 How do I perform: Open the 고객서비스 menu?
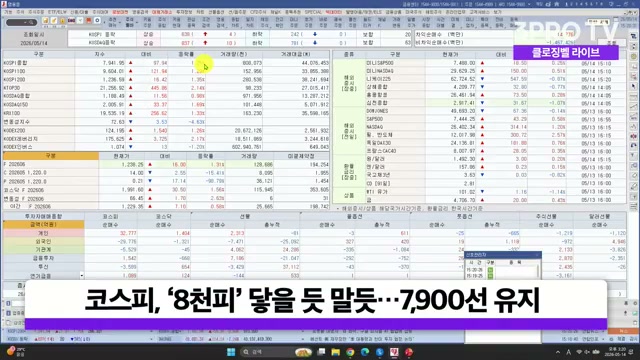click(x=479, y=12)
